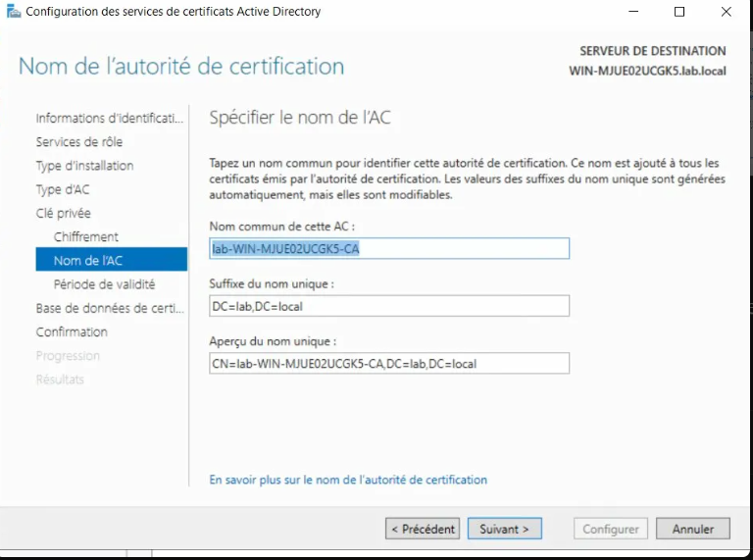Viewport: 753px width, 560px height.
Task: Go to Informations d'identification step
Action: [x=110, y=118]
